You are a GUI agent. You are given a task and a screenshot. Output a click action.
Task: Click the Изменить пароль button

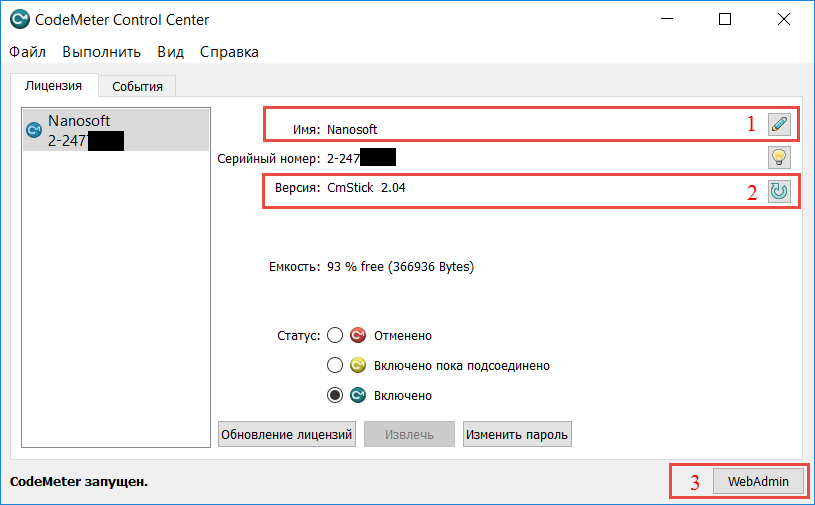click(517, 434)
